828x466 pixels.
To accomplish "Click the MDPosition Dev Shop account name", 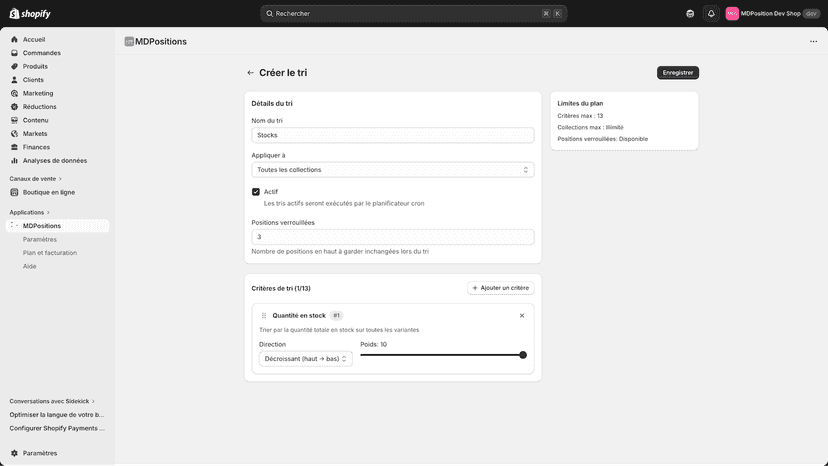I will pyautogui.click(x=770, y=14).
